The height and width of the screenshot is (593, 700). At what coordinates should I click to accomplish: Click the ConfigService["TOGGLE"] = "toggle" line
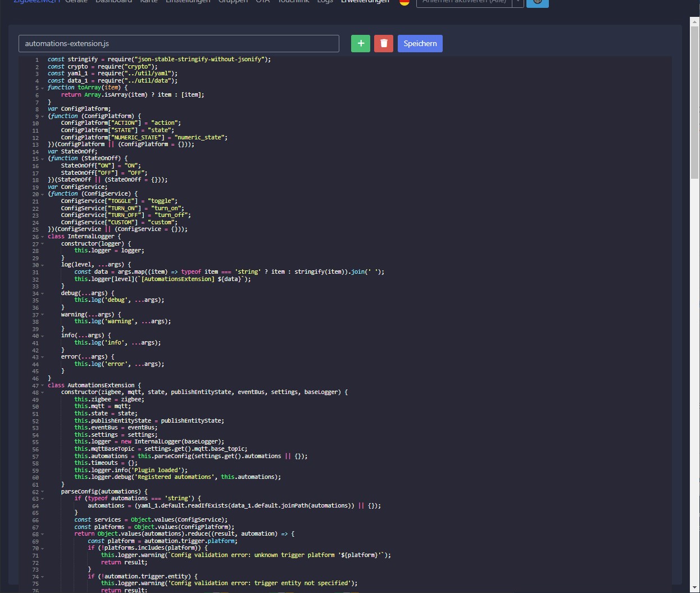click(x=119, y=201)
